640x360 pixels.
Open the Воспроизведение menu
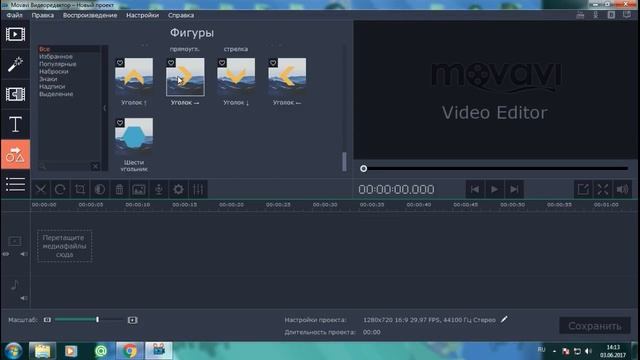coord(90,15)
